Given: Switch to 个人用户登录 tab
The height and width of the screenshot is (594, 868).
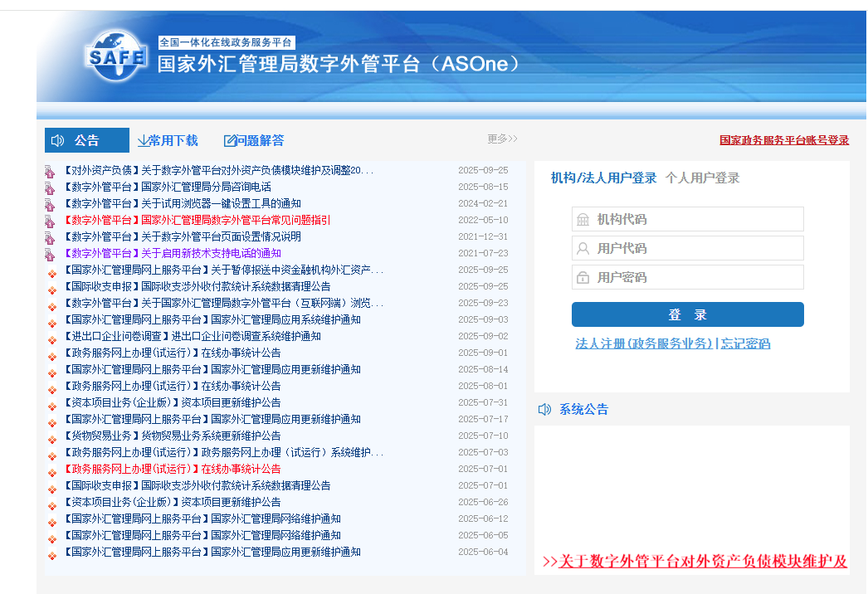Looking at the screenshot, I should pos(702,178).
